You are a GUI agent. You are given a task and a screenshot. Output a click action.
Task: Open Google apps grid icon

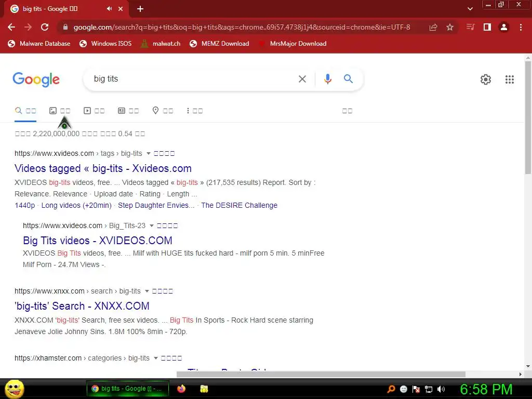click(510, 79)
